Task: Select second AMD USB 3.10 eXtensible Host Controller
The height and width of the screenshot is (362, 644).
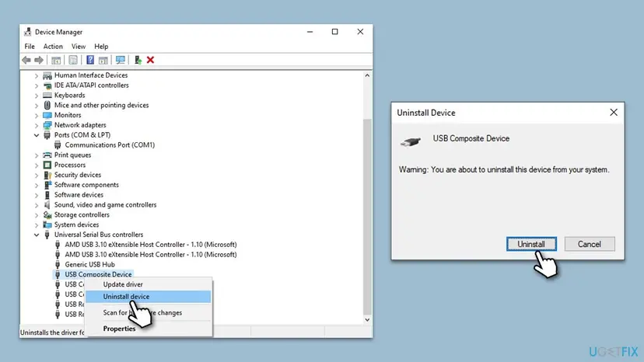Action: (151, 255)
